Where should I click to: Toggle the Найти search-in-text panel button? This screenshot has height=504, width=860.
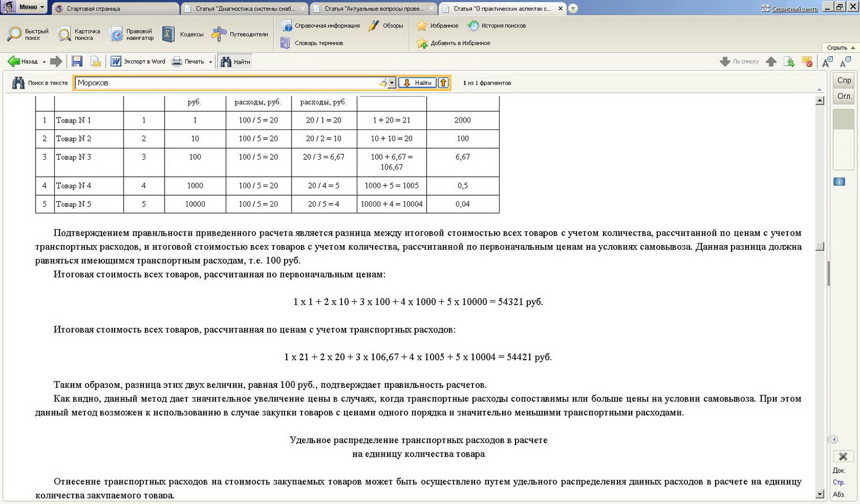(x=235, y=62)
